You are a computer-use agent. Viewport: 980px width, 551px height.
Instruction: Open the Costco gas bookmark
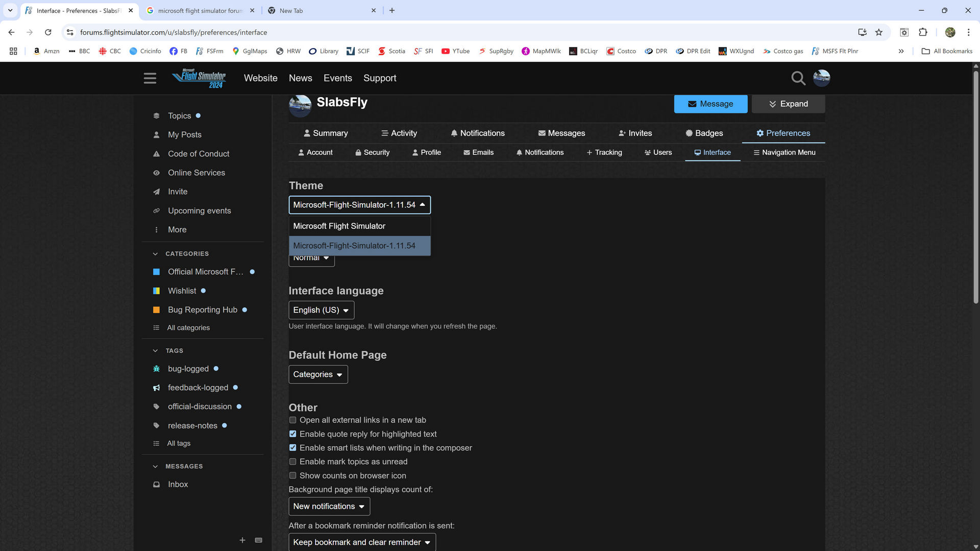point(783,51)
